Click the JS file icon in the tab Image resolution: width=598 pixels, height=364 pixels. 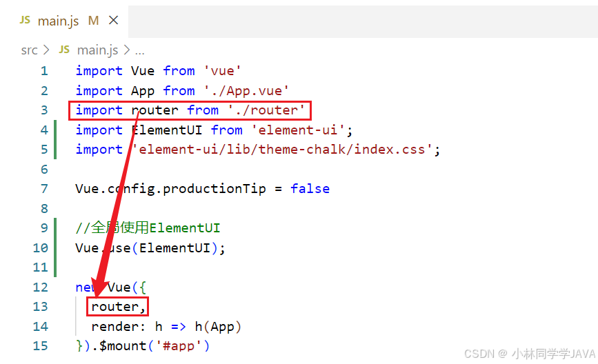pos(25,20)
